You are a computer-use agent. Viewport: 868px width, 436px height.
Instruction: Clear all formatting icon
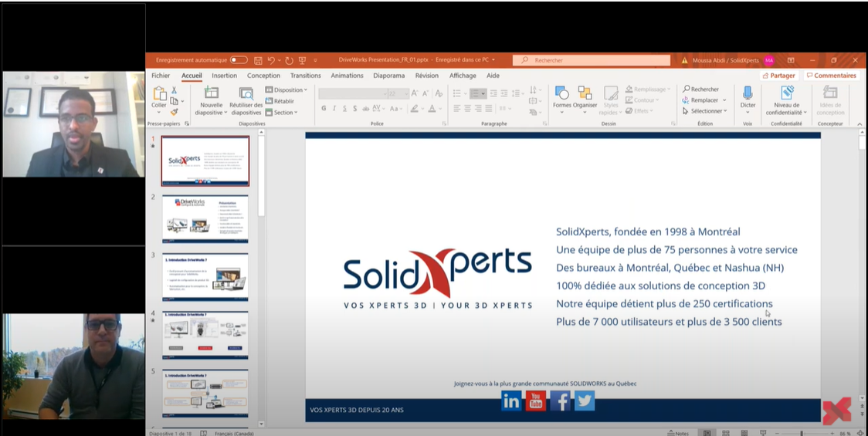click(x=439, y=93)
